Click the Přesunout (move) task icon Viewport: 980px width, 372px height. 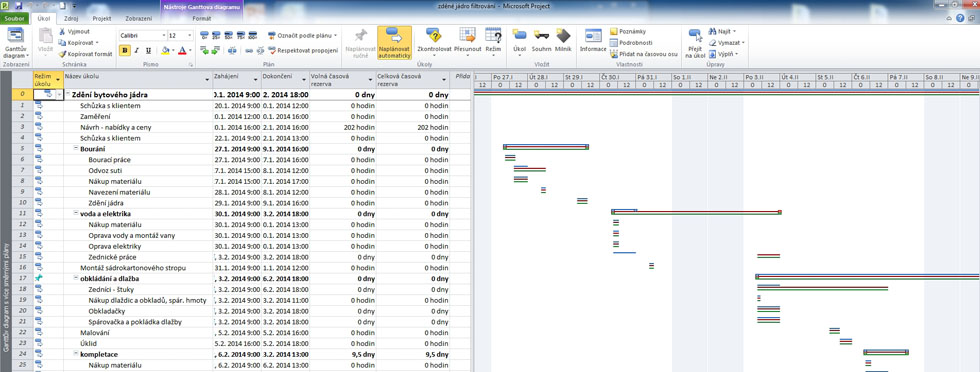[468, 36]
